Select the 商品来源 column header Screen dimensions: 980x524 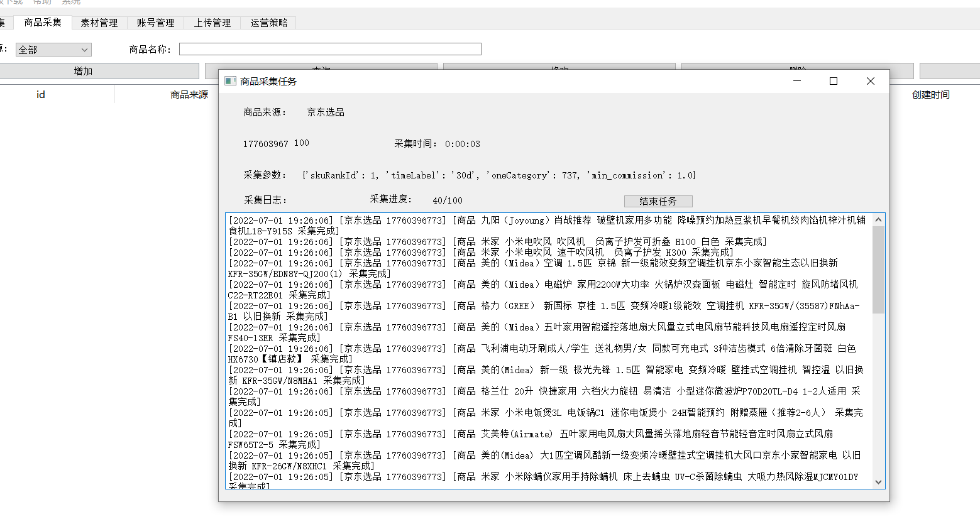pyautogui.click(x=189, y=95)
